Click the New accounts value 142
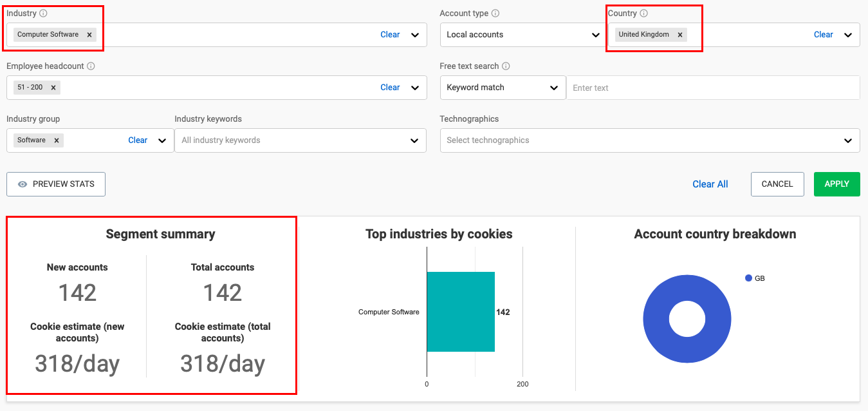Screen dimensions: 868x411 77,293
